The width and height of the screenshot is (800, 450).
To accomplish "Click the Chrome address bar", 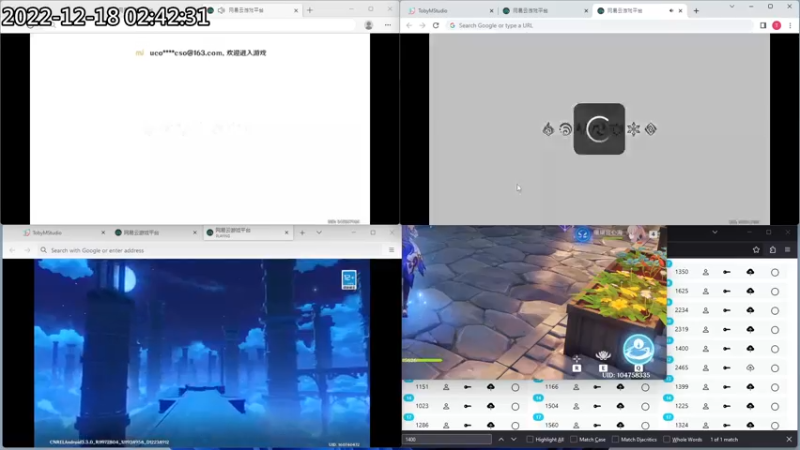I will (x=599, y=25).
